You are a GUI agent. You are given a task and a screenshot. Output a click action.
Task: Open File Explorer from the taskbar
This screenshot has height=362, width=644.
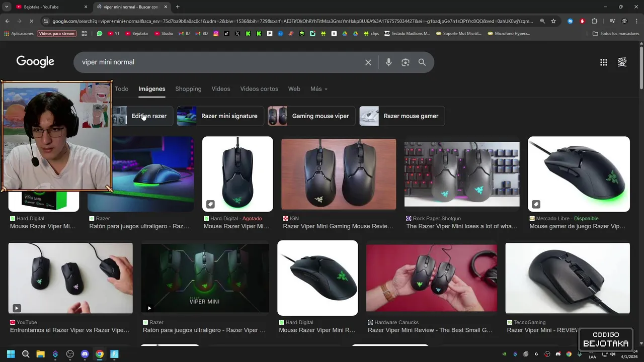(40, 354)
